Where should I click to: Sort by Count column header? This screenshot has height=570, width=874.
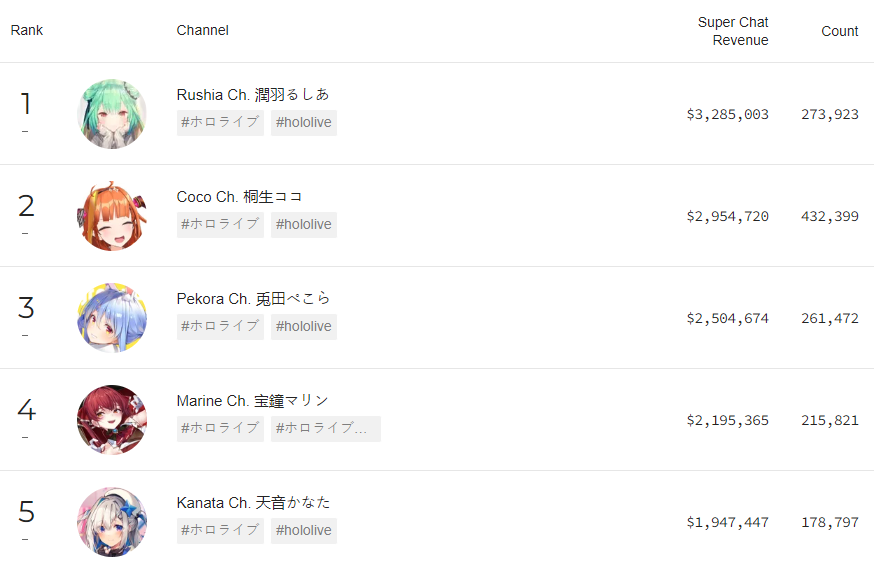pos(839,31)
